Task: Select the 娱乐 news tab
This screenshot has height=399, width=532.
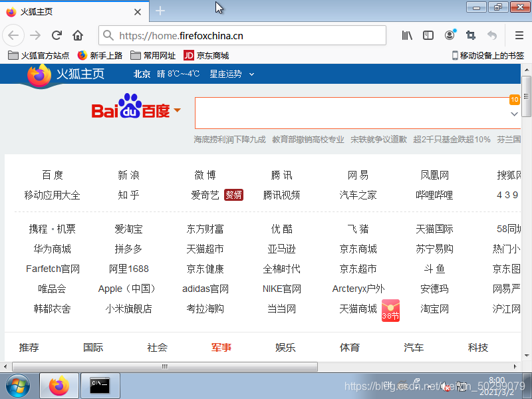Action: [x=285, y=347]
